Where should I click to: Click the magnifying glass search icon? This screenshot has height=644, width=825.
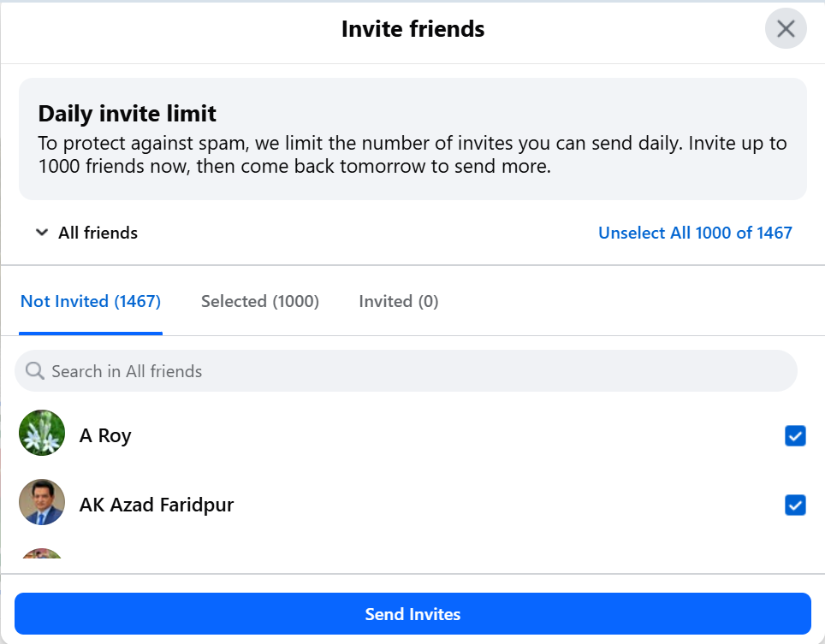35,371
